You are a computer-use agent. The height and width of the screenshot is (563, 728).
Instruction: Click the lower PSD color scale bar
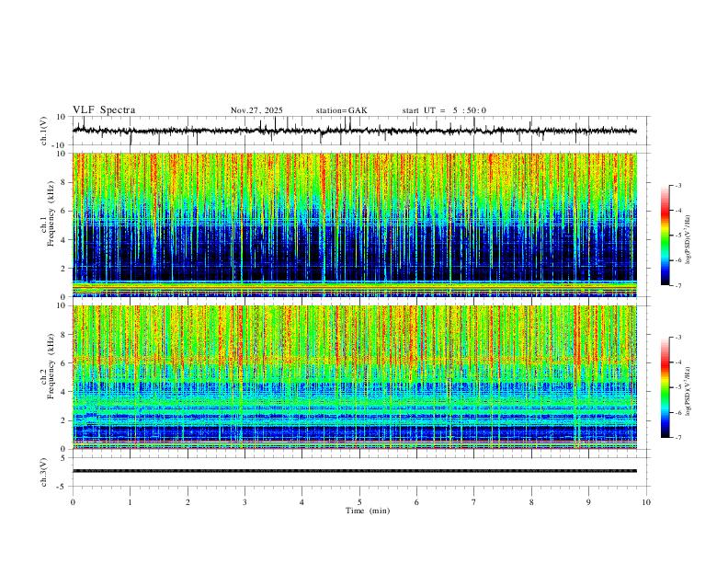[x=665, y=387]
